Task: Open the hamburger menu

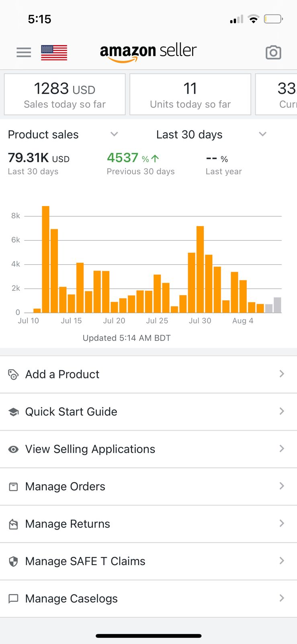Action: click(x=24, y=52)
